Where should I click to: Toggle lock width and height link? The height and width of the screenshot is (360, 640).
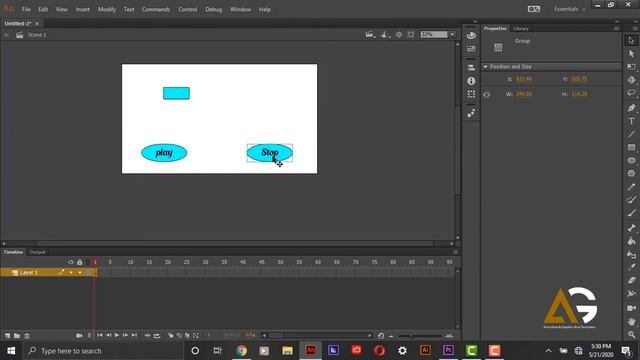[x=487, y=95]
